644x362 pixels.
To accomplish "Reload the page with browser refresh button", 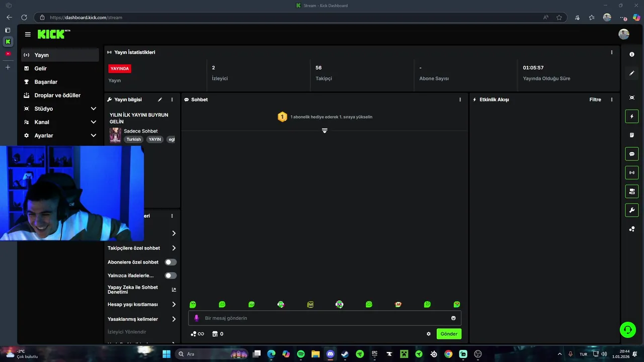I will [x=24, y=18].
